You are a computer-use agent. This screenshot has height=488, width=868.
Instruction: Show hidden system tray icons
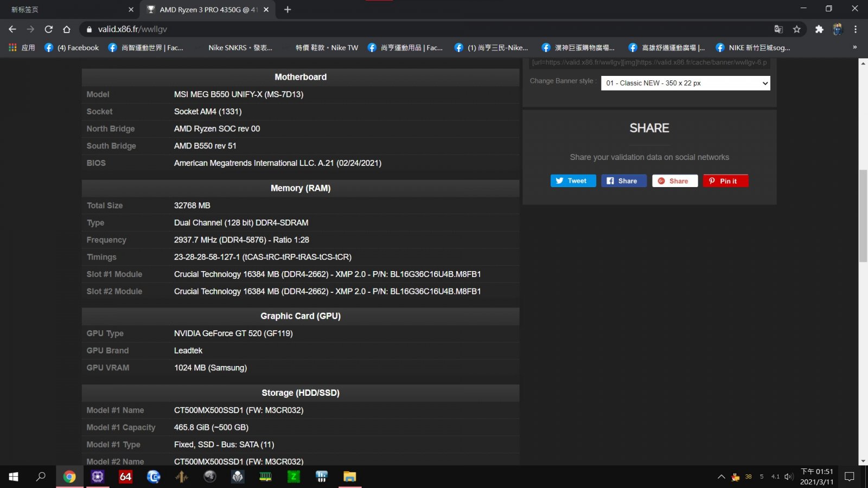pos(721,477)
